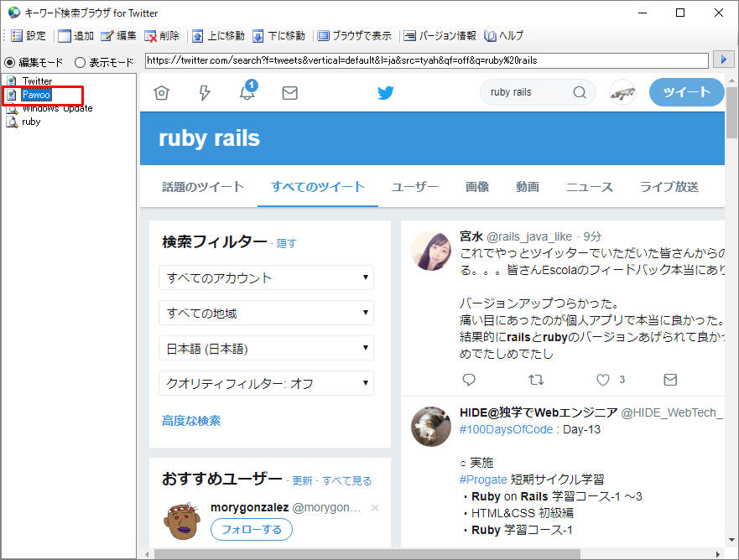The height and width of the screenshot is (560, 739).
Task: Click the URL address field
Action: click(426, 60)
